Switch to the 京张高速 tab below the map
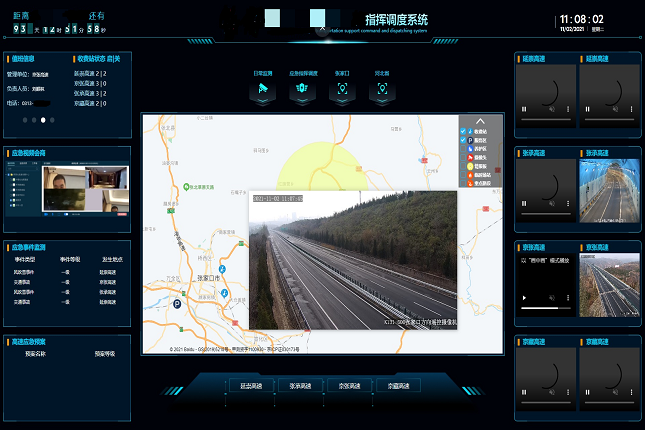Screen dimensions: 645x430 (349, 386)
